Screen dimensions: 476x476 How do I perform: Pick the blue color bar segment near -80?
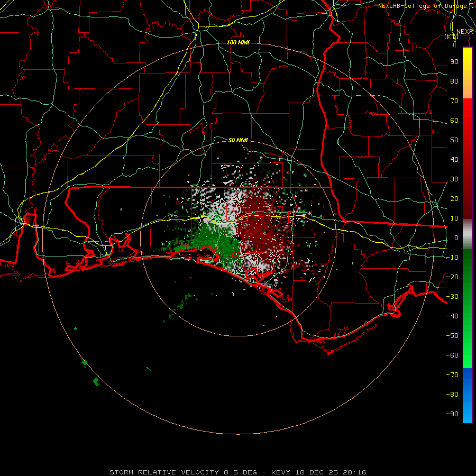click(467, 395)
